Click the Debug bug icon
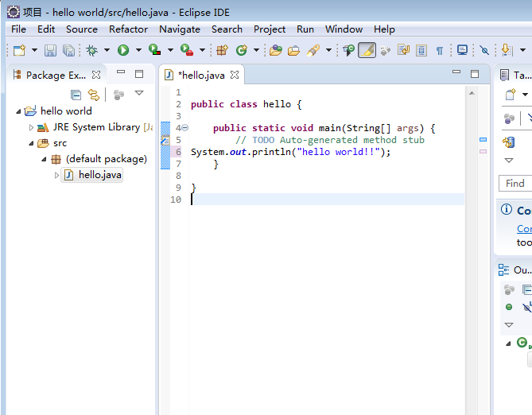 (x=92, y=50)
